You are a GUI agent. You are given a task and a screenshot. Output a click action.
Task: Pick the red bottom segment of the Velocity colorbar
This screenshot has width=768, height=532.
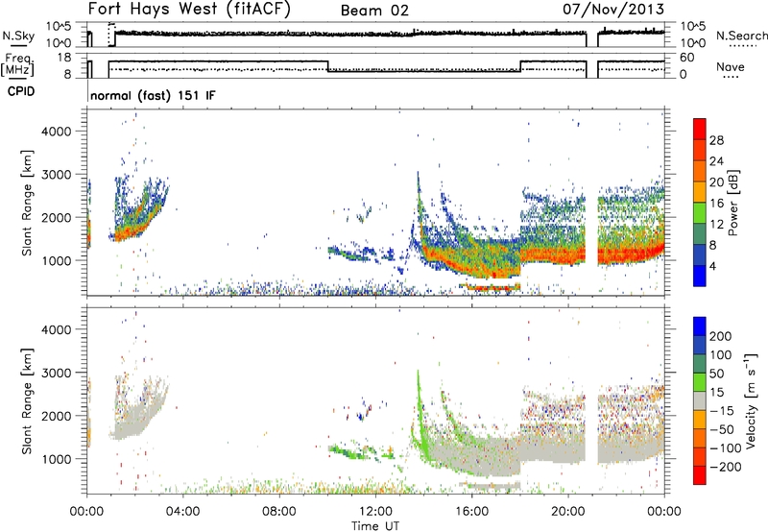(700, 475)
